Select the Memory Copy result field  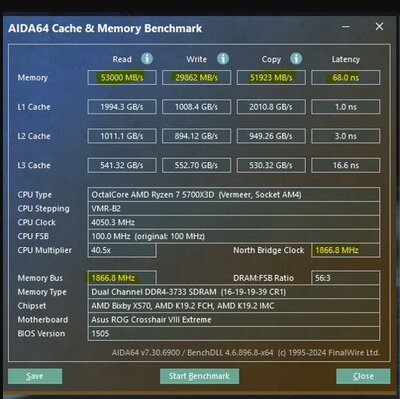tap(271, 78)
